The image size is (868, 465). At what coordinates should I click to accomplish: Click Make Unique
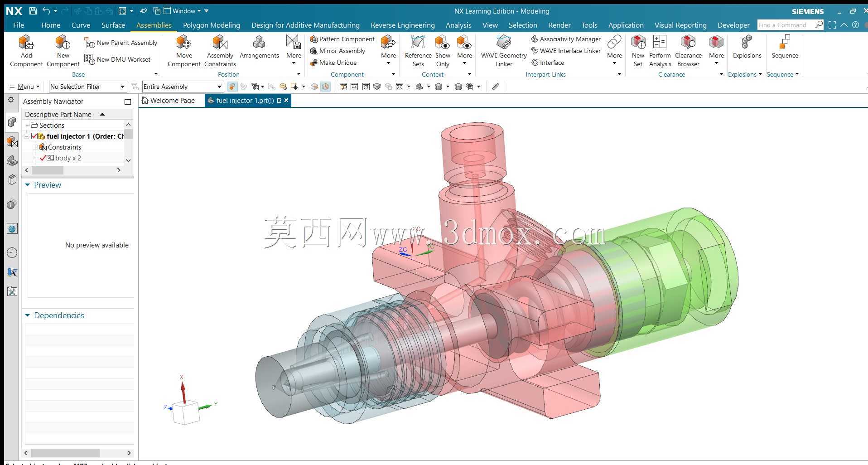tap(333, 63)
